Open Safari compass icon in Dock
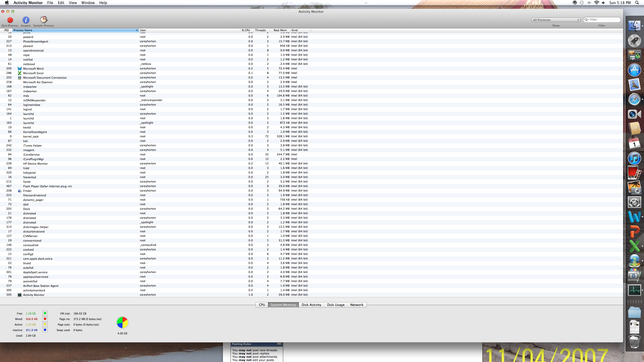 [634, 100]
